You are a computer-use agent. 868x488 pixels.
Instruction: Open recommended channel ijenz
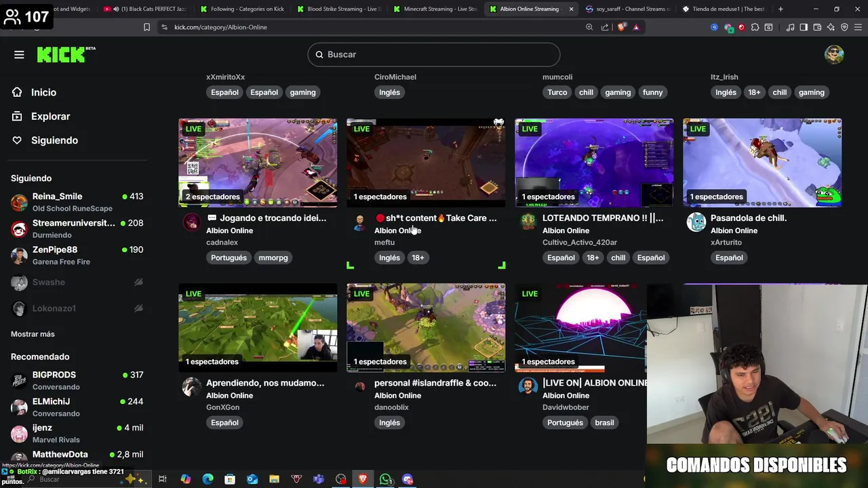pos(77,433)
